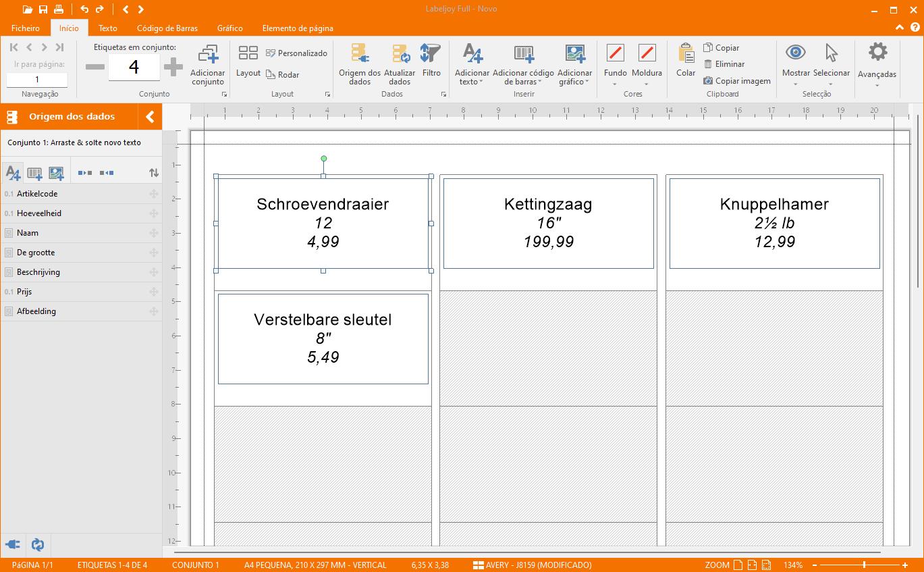Click Eliminar in Clipboard group

click(x=724, y=64)
